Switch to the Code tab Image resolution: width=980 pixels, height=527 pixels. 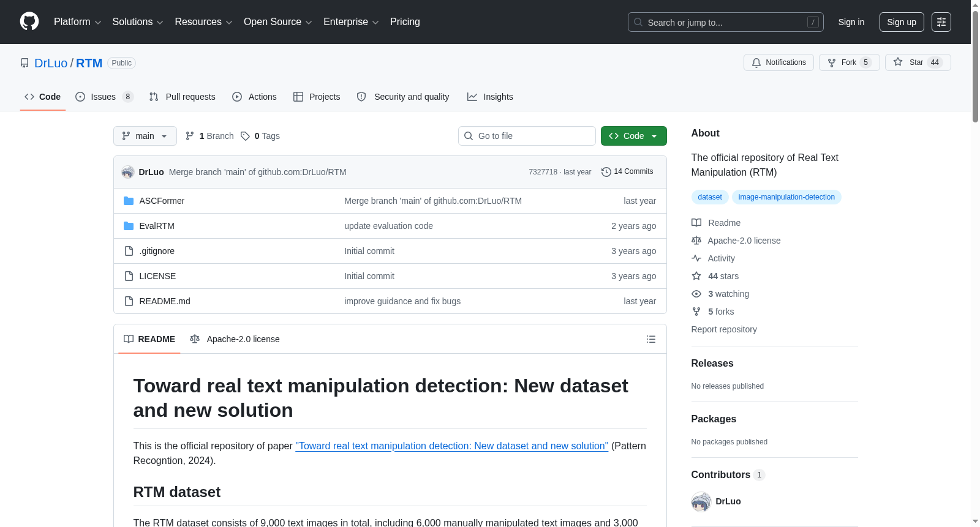43,97
